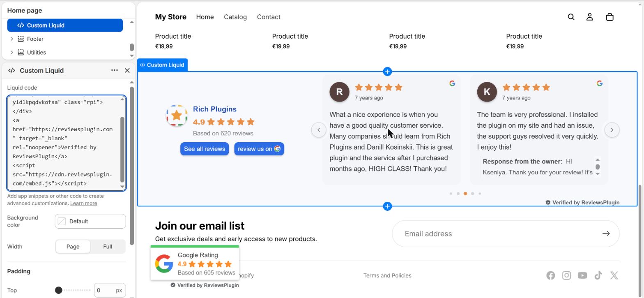This screenshot has height=298, width=644.
Task: Click the Utilities section icon in sidebar
Action: tap(21, 52)
